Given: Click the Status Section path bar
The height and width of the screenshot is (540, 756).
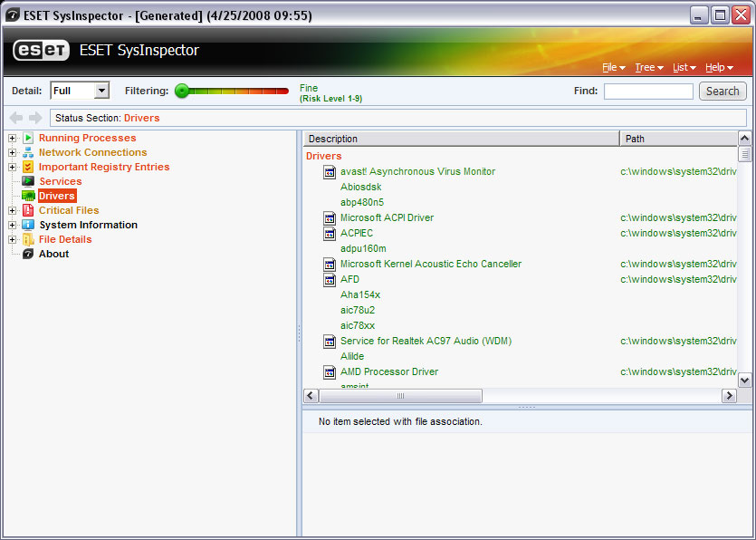Looking at the screenshot, I should coord(398,118).
